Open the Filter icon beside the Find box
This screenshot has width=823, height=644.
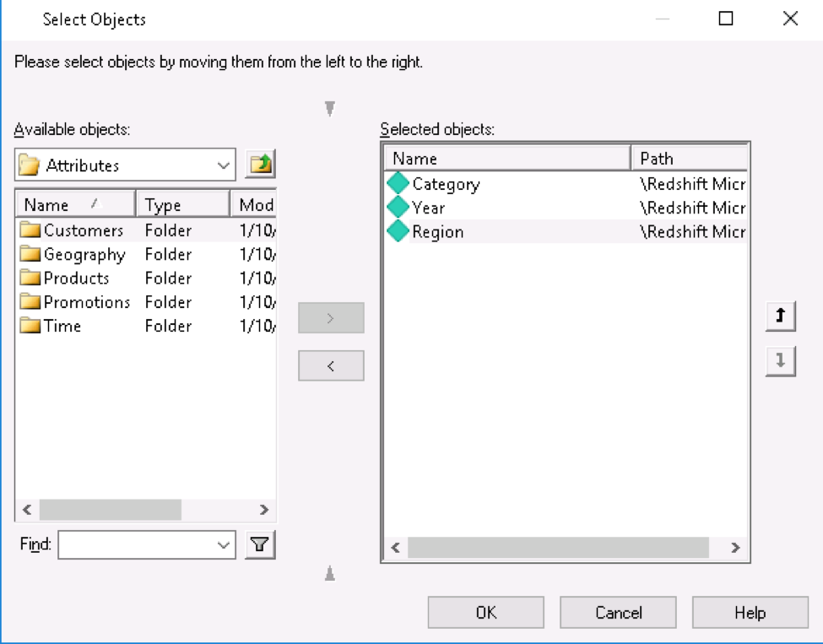(259, 544)
